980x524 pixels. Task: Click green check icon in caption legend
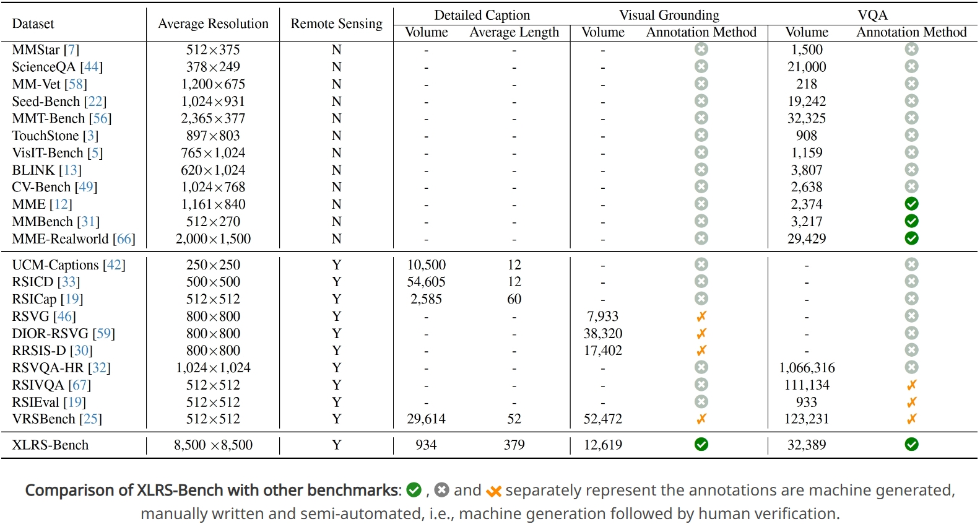pos(414,491)
